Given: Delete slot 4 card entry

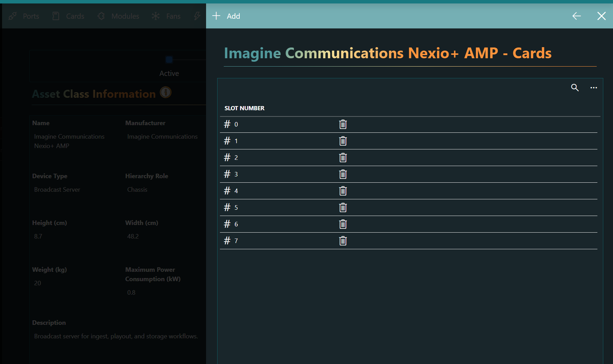Looking at the screenshot, I should (x=343, y=191).
